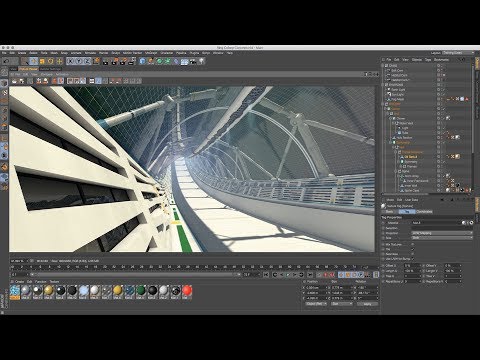Screen dimensions: 480x360
Task: Click the Offset U input field
Action: (412, 266)
